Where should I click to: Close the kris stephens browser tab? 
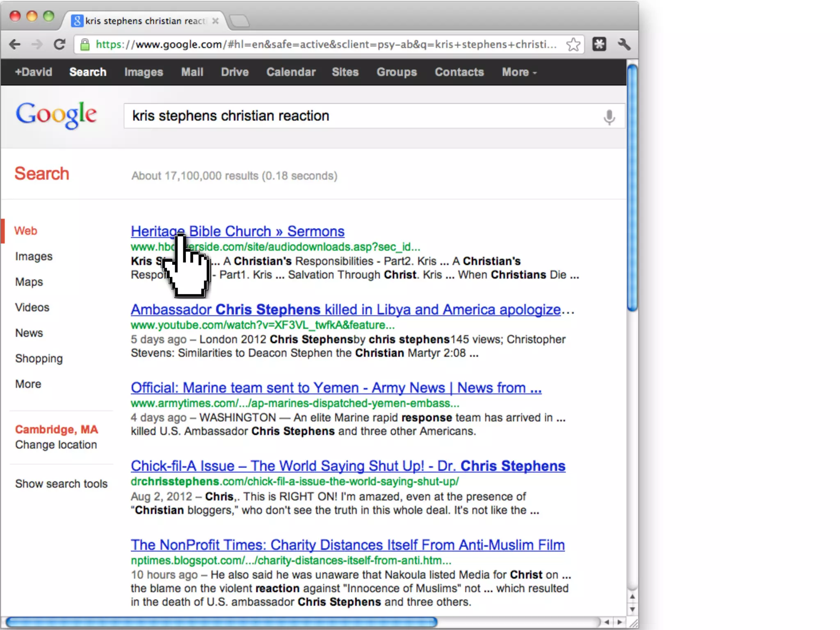pyautogui.click(x=215, y=21)
